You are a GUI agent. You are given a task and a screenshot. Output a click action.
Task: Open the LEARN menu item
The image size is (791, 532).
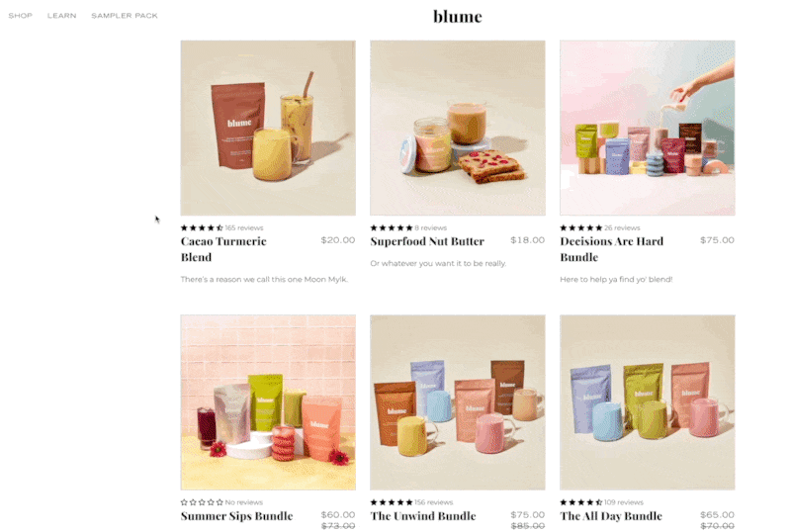pyautogui.click(x=62, y=16)
